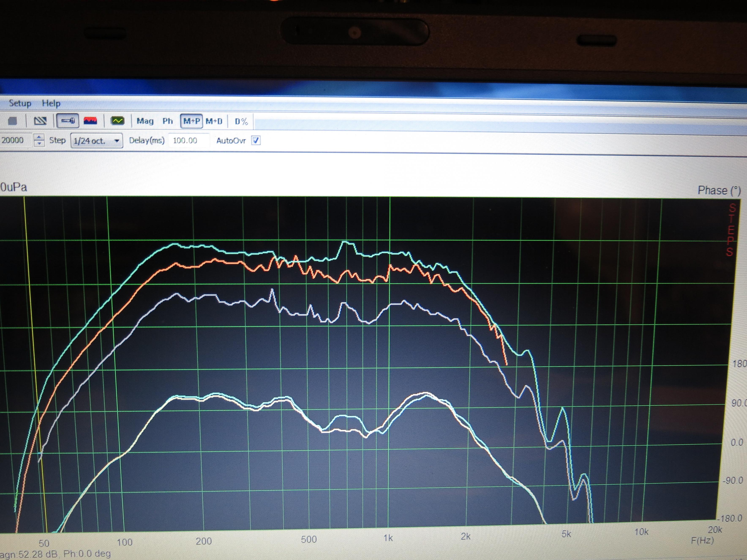Select the D% distortion mode

tap(241, 121)
